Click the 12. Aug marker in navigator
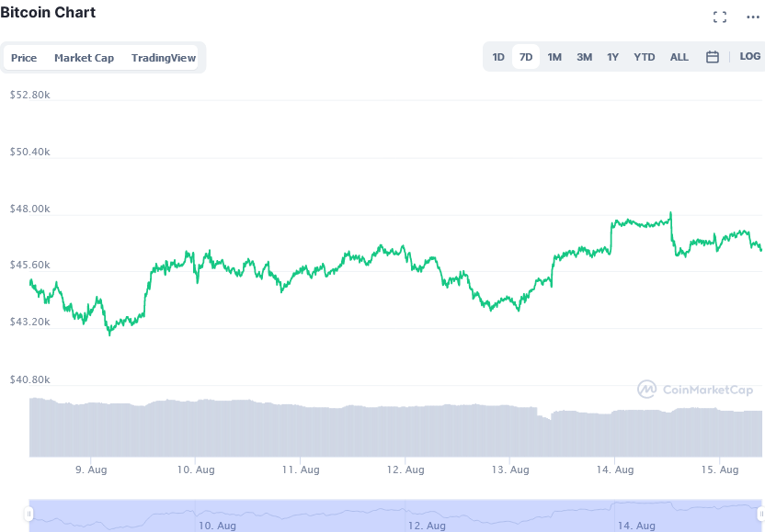This screenshot has height=532, width=765. [427, 526]
